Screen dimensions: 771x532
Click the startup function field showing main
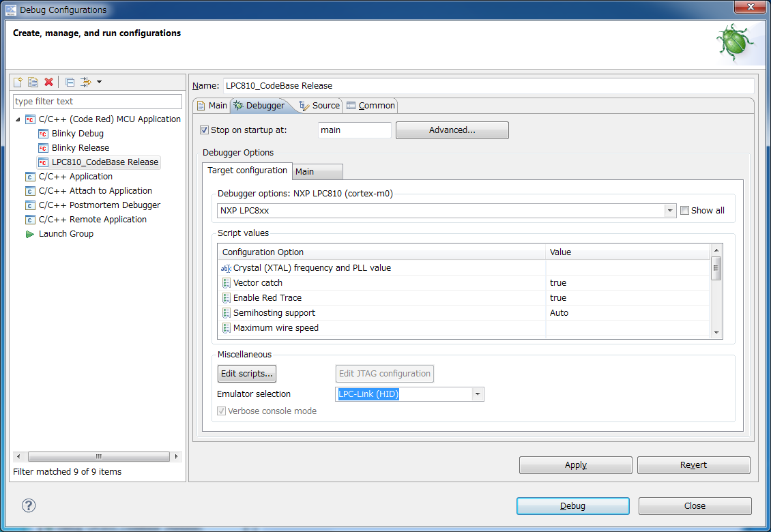click(x=355, y=130)
